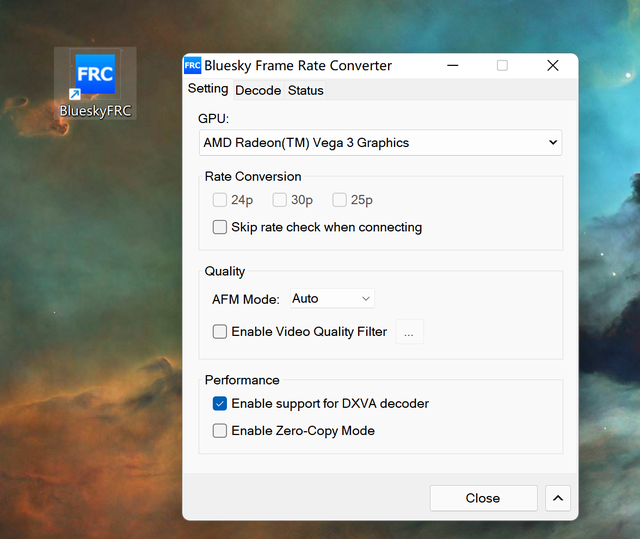Viewport: 640px width, 539px height.
Task: Minimize the Bluesky Frame Rate Converter window
Action: pyautogui.click(x=453, y=66)
